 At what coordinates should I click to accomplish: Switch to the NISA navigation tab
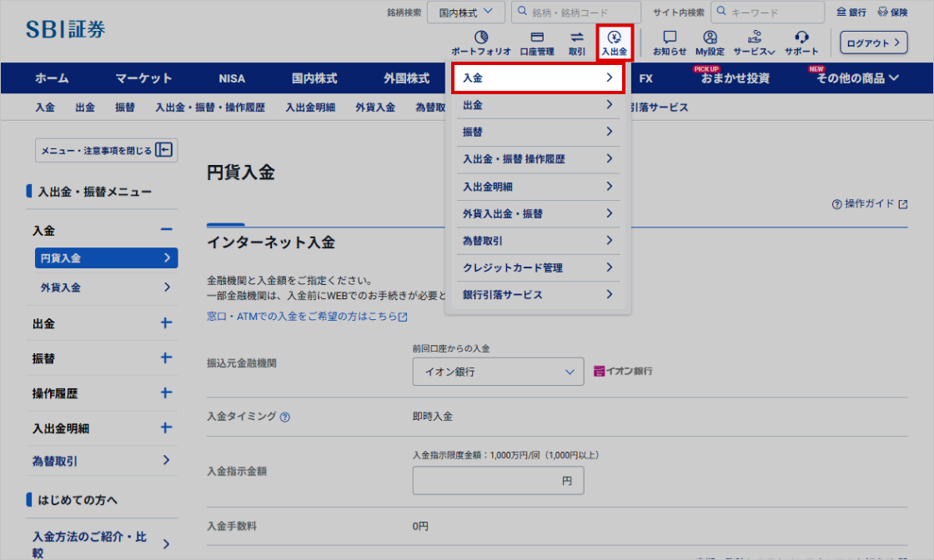pyautogui.click(x=232, y=78)
